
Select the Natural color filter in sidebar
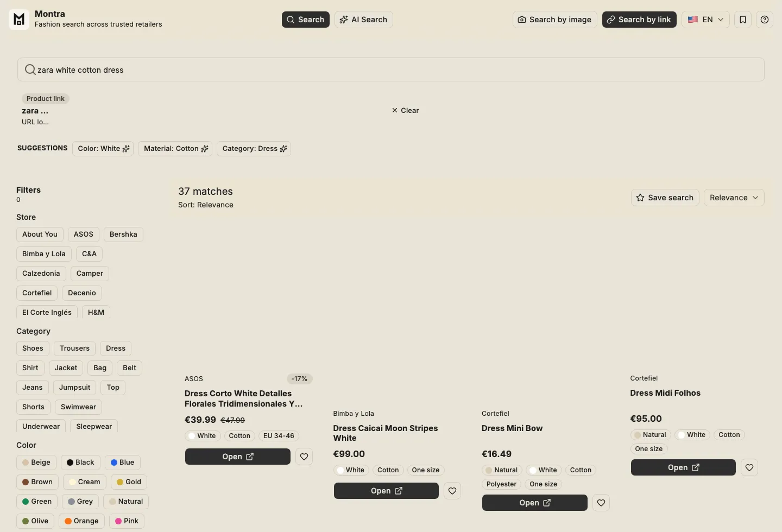click(x=126, y=502)
